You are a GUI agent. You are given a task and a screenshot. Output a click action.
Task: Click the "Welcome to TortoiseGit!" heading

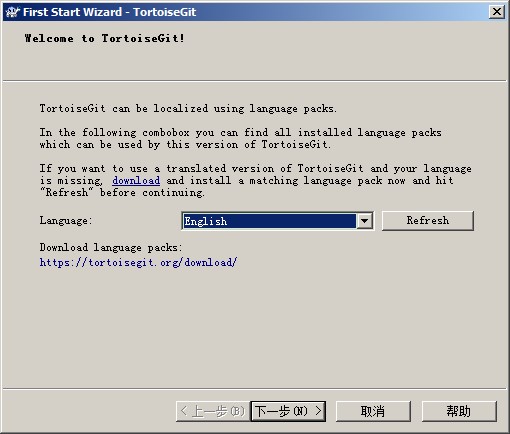point(104,38)
